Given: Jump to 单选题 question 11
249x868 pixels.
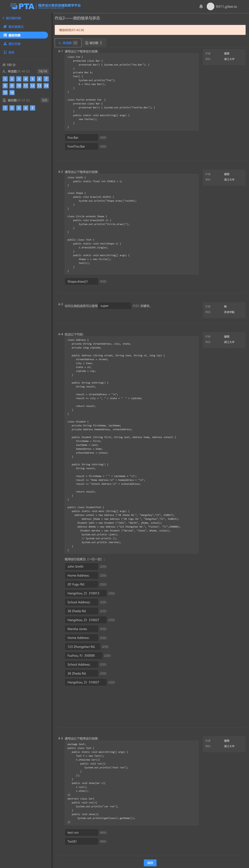Looking at the screenshot, I should (26, 86).
